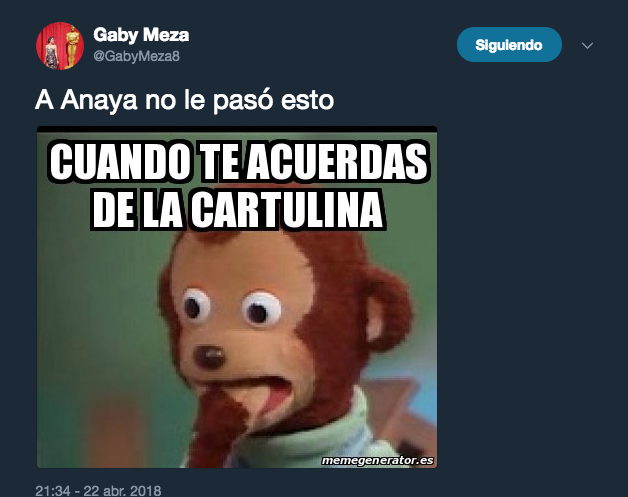The width and height of the screenshot is (628, 497).
Task: Click the monkey puppet's left googly eye
Action: [196, 304]
